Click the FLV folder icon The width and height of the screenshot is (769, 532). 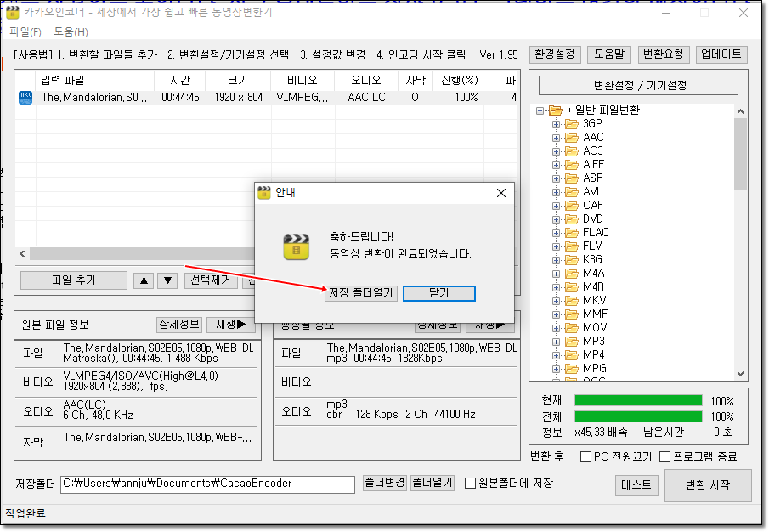(x=571, y=246)
